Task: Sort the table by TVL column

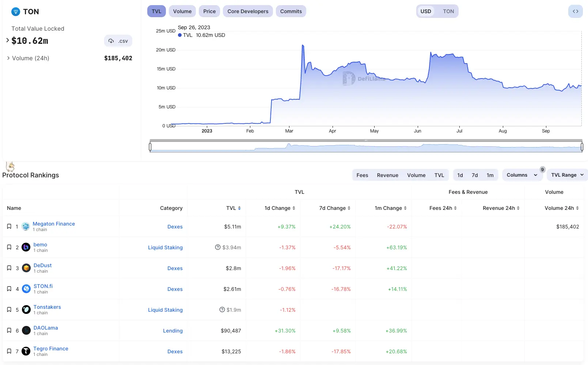Action: point(233,208)
